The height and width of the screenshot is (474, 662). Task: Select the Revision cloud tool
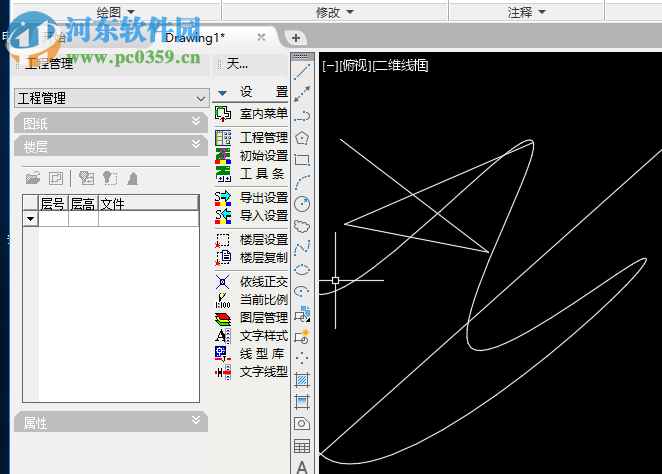tap(302, 227)
